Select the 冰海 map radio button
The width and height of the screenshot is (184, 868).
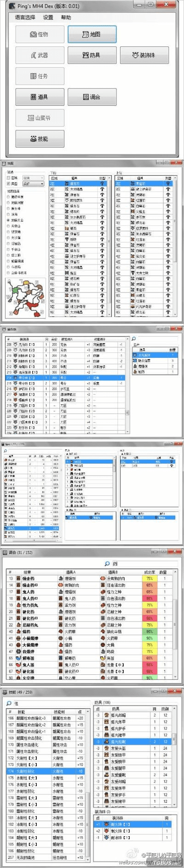(x=8, y=214)
